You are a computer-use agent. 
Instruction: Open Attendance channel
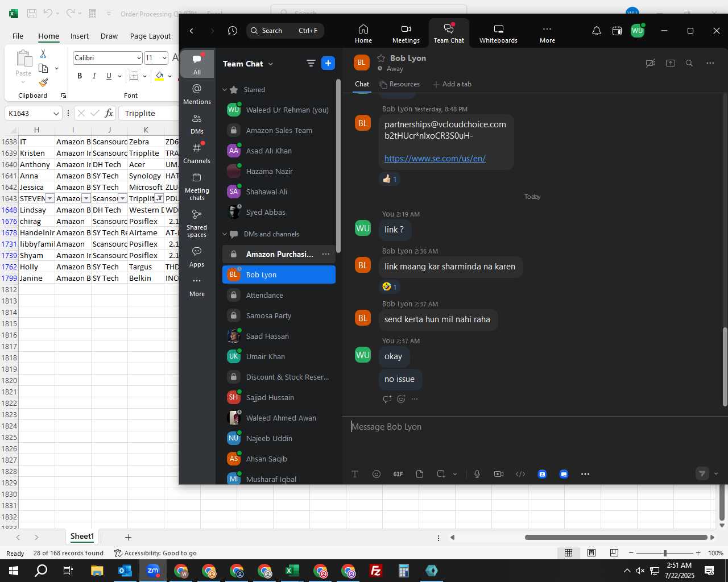(x=279, y=296)
